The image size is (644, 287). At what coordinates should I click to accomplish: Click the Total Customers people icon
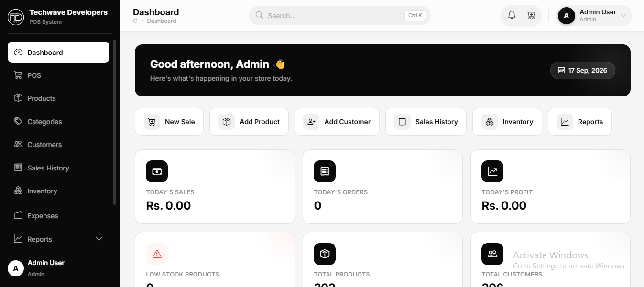(x=492, y=254)
